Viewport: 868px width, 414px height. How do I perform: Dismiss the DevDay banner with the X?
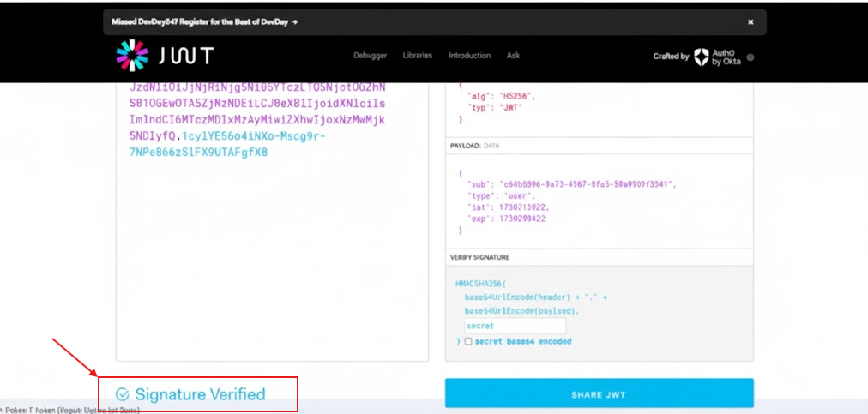pos(750,22)
